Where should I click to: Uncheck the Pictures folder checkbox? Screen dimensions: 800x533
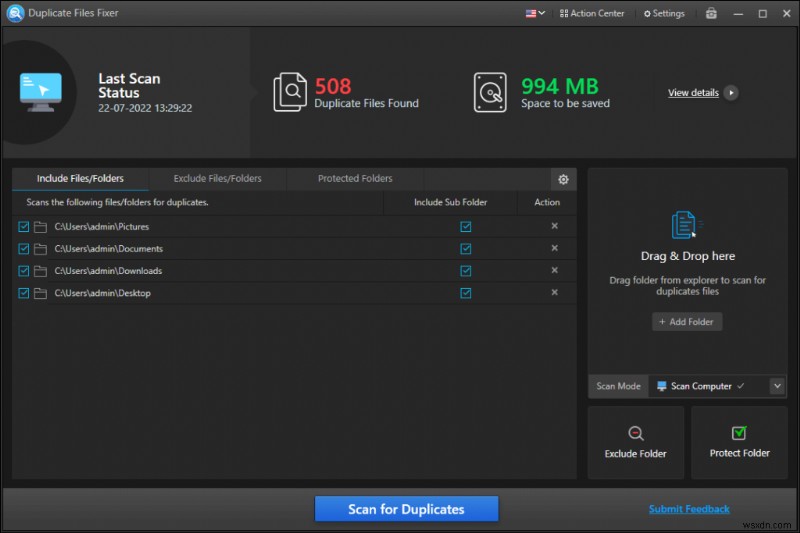tap(23, 227)
